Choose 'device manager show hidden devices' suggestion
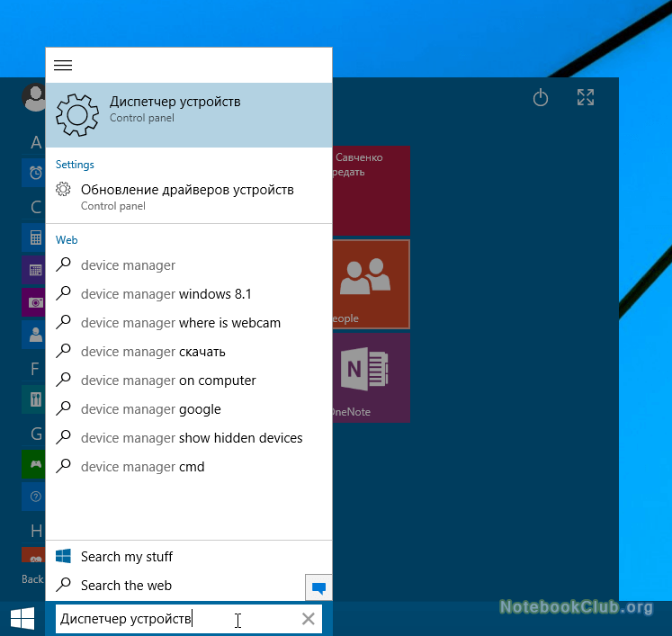 click(x=189, y=437)
